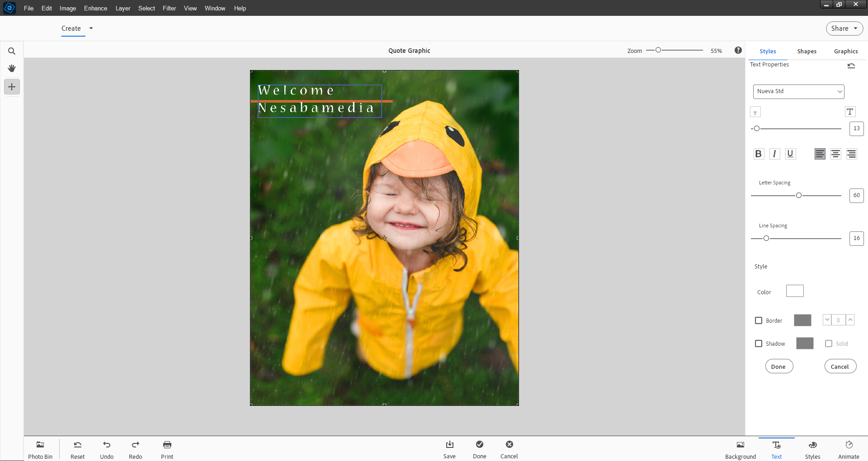Click the Reset icon in bottom bar
Viewport: 868px width, 461px height.
78,445
